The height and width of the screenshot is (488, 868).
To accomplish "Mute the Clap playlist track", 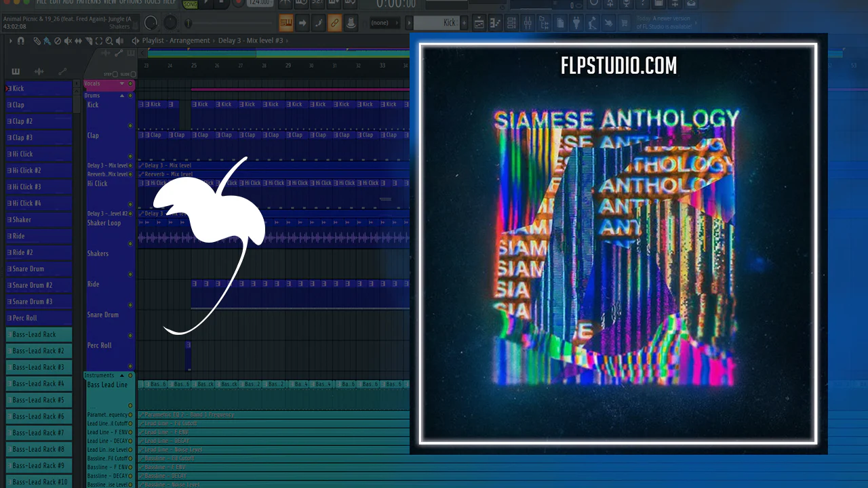I will tap(130, 156).
